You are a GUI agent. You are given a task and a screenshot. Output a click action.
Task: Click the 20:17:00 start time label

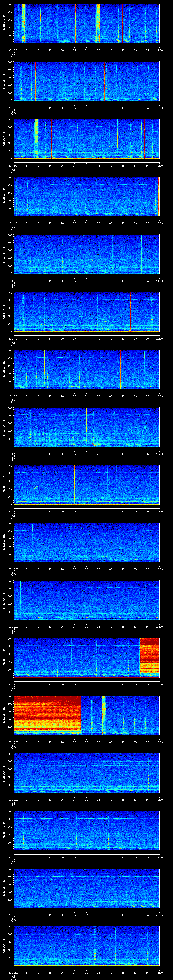pyautogui.click(x=14, y=108)
